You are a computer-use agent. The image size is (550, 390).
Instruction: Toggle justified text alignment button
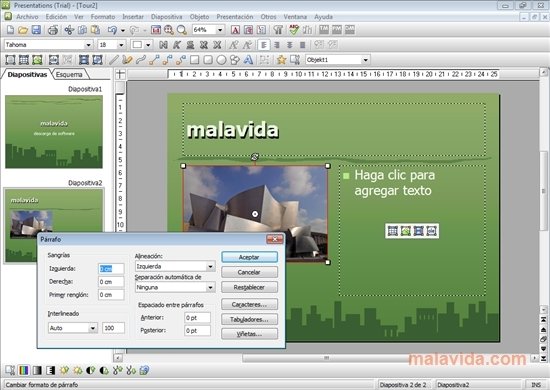pyautogui.click(x=303, y=45)
